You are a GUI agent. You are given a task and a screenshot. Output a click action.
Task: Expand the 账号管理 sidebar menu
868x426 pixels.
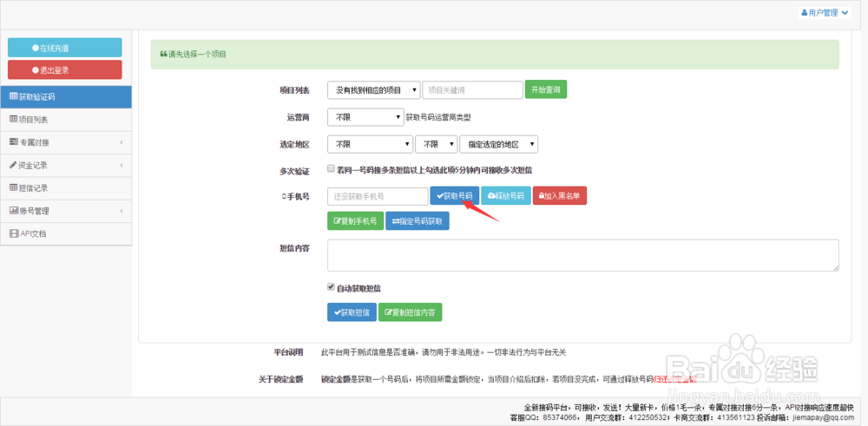pyautogui.click(x=66, y=211)
